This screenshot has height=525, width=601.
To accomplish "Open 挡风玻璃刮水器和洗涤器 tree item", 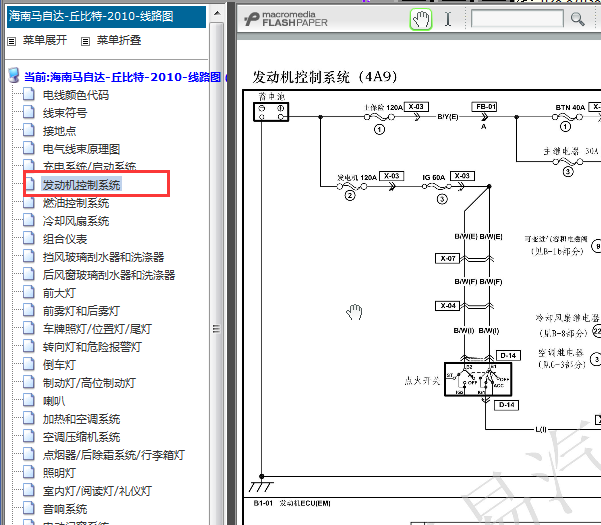I will click(x=103, y=257).
